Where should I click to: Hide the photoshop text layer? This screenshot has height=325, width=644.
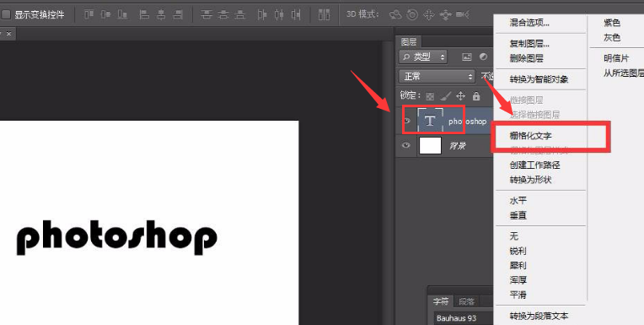(x=406, y=121)
